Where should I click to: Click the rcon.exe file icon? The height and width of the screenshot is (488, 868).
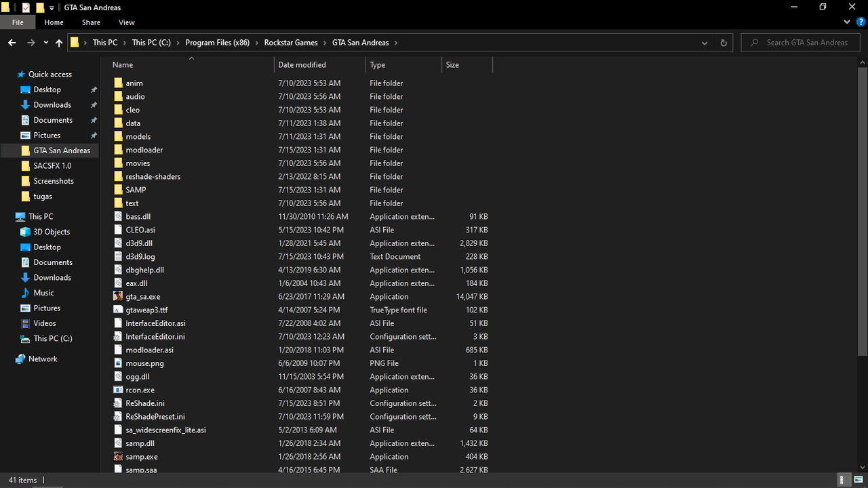(118, 390)
